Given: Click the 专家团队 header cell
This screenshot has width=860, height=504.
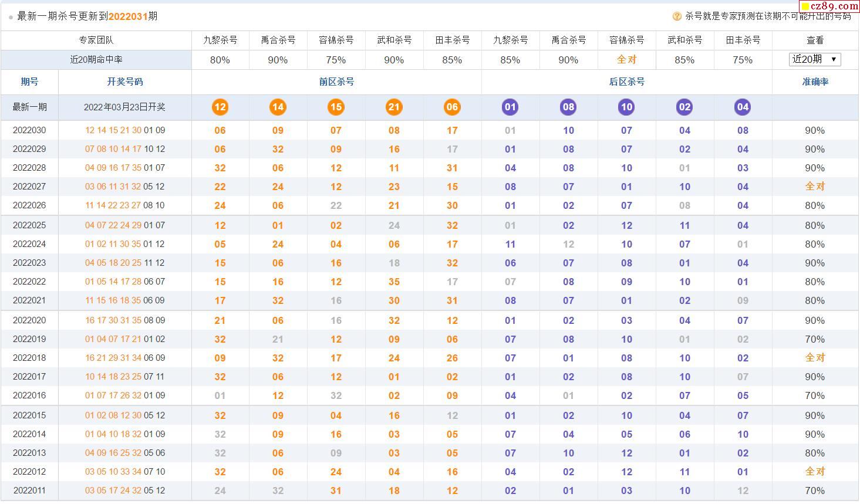Looking at the screenshot, I should point(96,40).
